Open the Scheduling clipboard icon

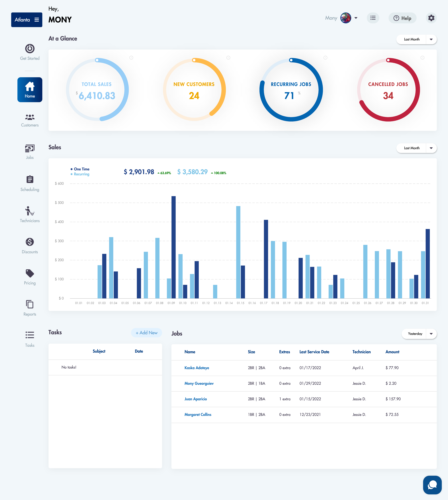click(30, 179)
